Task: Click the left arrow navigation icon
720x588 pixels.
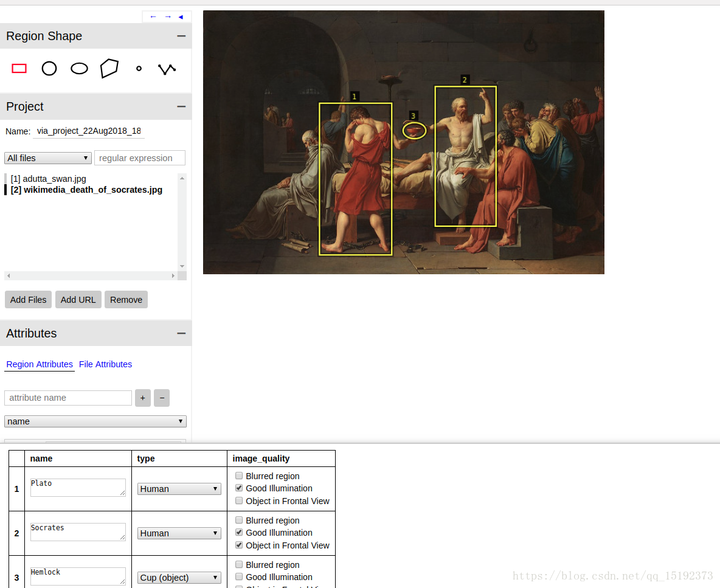Action: (153, 17)
